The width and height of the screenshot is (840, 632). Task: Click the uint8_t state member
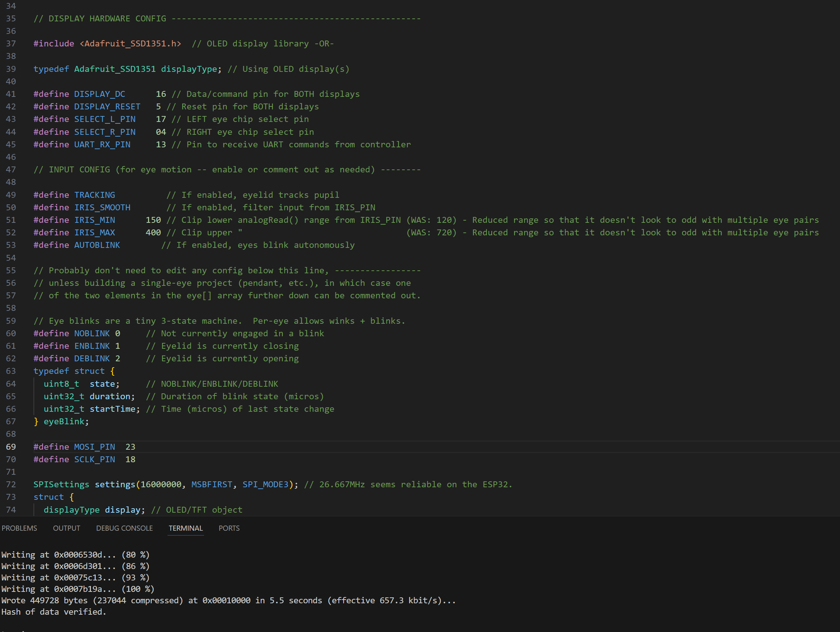(82, 384)
